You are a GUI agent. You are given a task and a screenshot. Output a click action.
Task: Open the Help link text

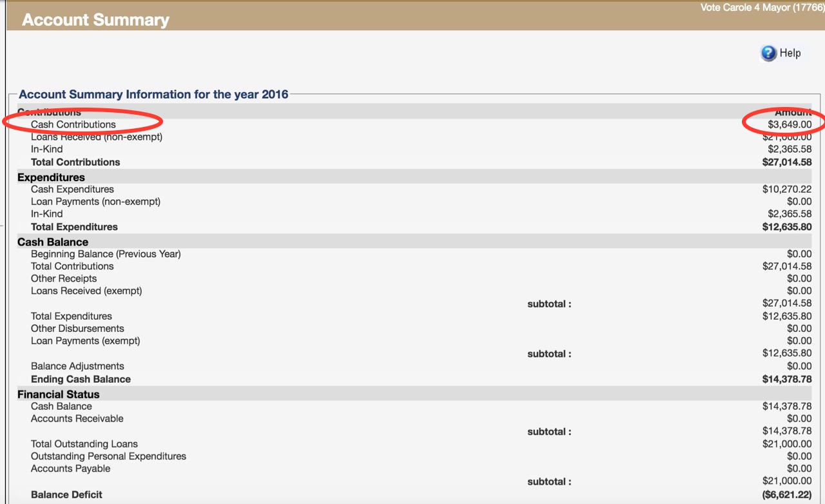coord(790,53)
